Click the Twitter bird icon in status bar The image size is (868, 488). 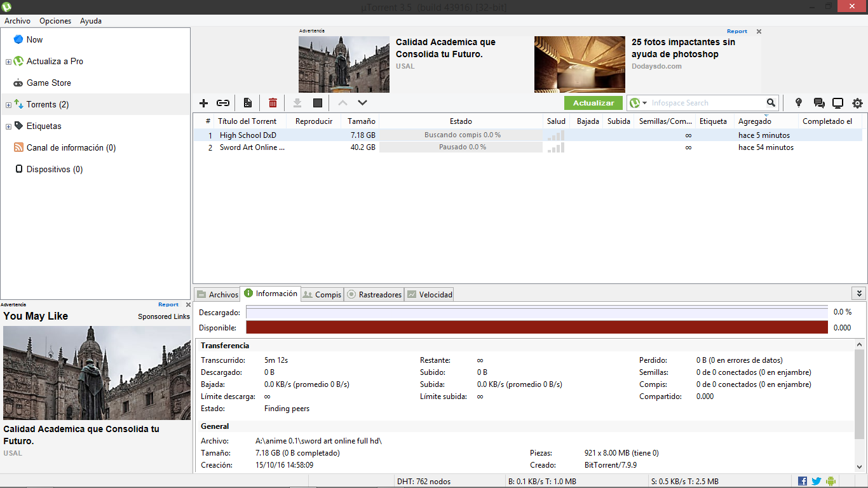click(x=817, y=482)
